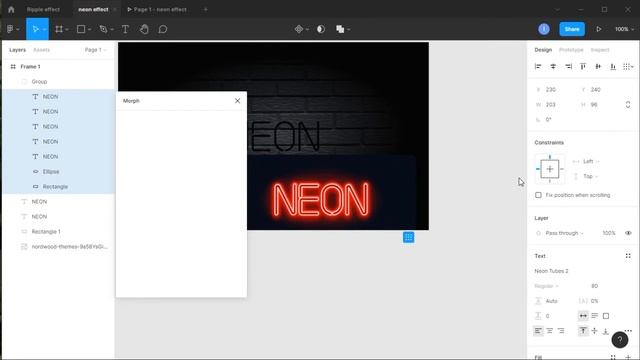
Task: Align horizontal centers
Action: pos(553,67)
